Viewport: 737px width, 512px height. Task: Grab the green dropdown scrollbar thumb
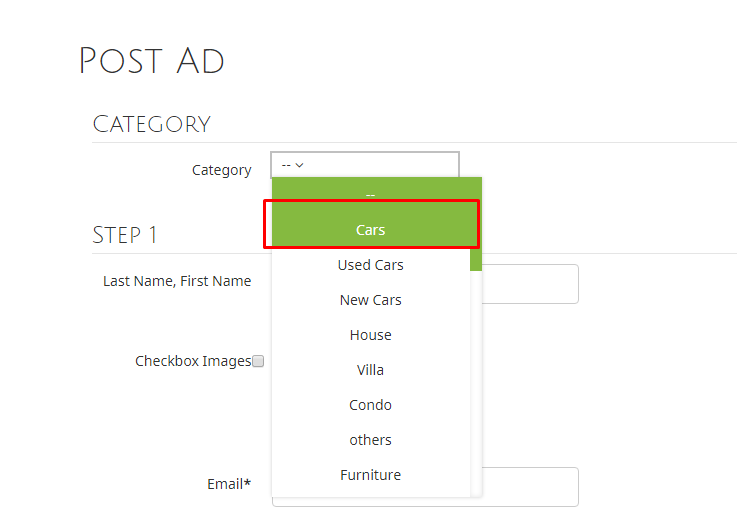click(x=476, y=224)
